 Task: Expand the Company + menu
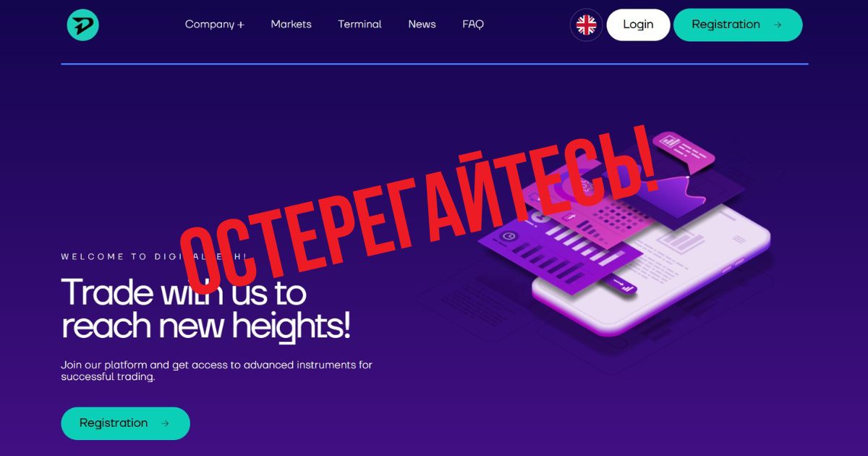(214, 25)
